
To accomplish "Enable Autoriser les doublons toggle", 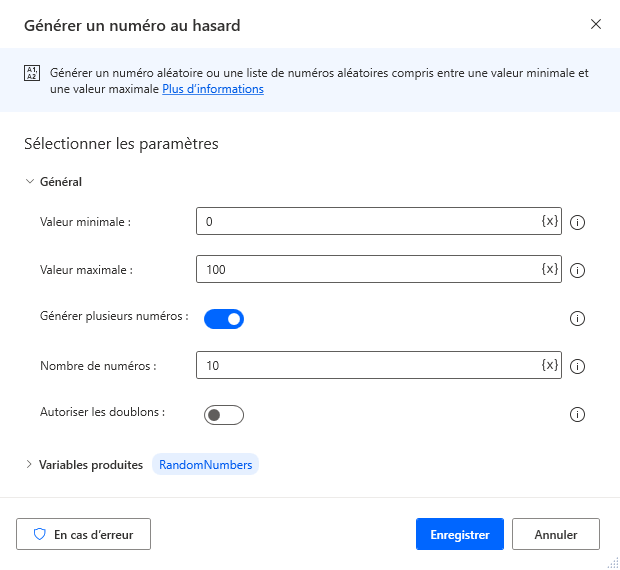I will tap(224, 415).
